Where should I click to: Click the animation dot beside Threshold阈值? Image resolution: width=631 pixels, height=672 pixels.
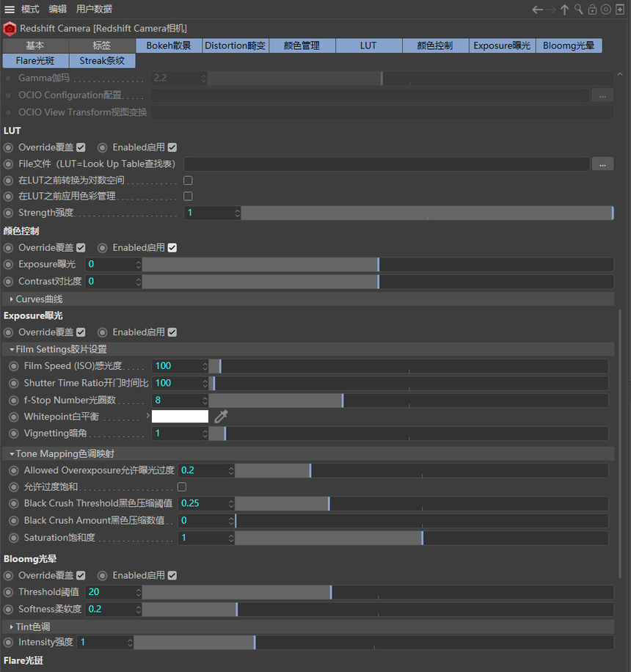coord(8,592)
